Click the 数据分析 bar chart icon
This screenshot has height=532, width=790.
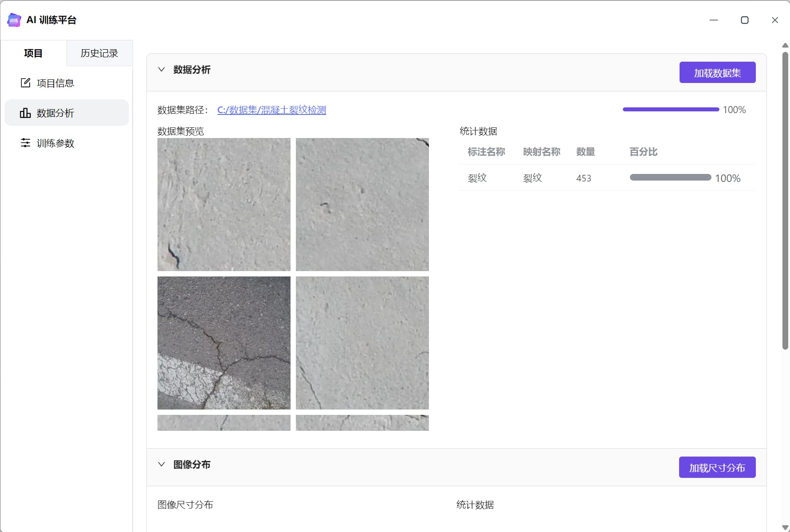(25, 113)
